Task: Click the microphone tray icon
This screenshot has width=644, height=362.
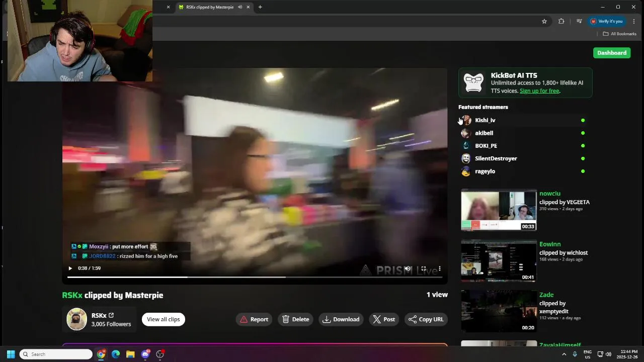Action: [x=575, y=354]
